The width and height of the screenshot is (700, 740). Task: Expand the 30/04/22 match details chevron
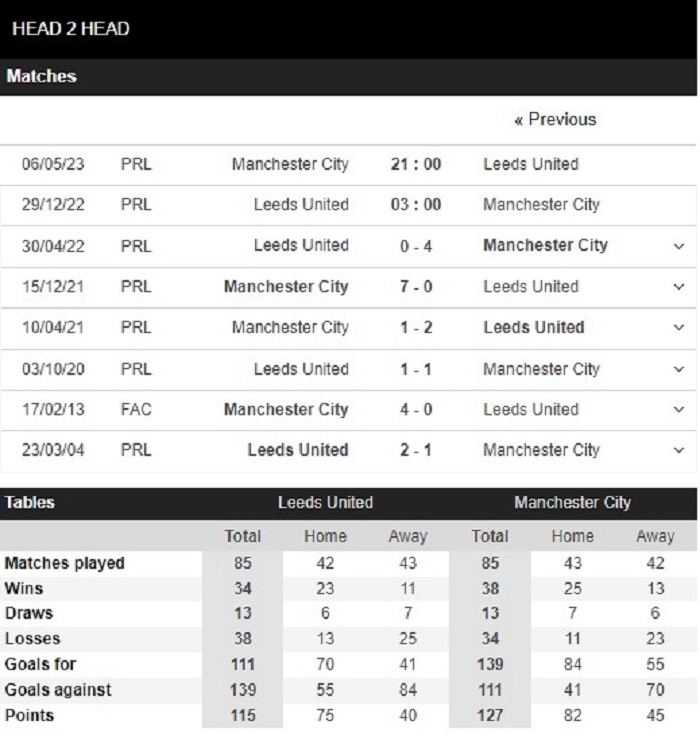(x=680, y=246)
